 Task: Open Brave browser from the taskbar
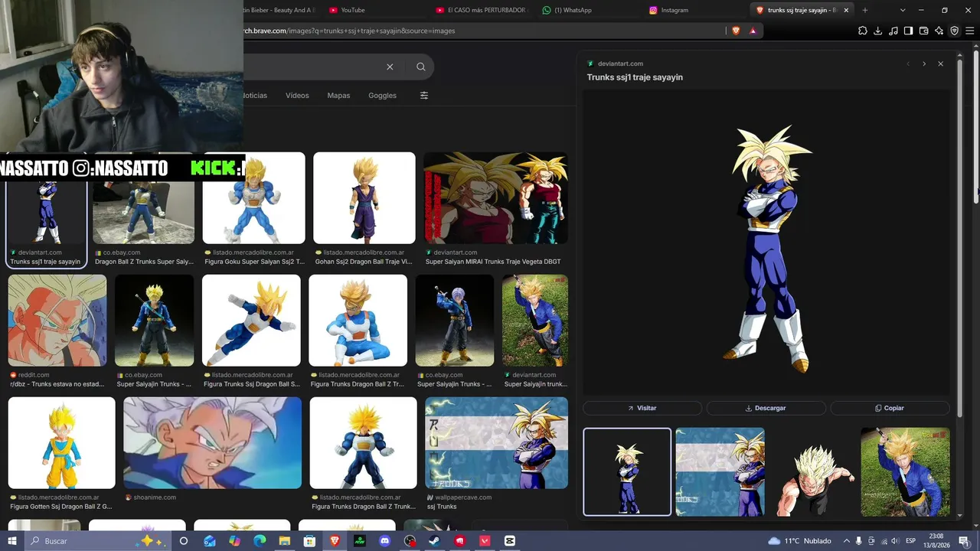pyautogui.click(x=335, y=541)
